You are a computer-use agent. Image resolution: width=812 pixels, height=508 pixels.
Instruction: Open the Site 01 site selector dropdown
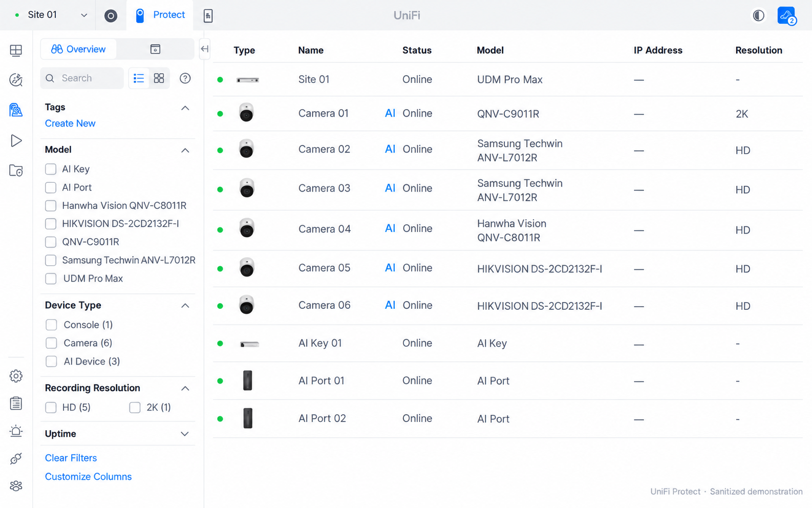point(50,15)
